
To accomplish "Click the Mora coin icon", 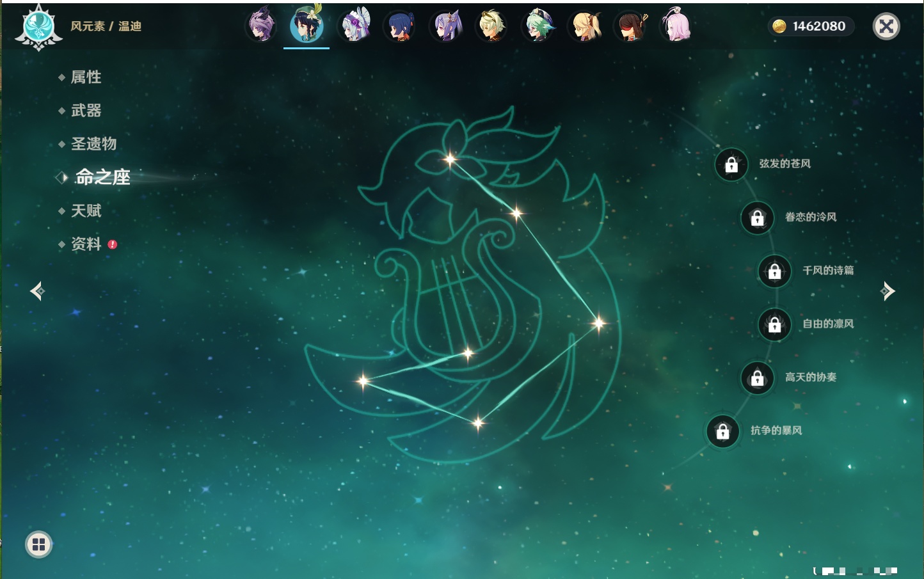I will [x=779, y=26].
